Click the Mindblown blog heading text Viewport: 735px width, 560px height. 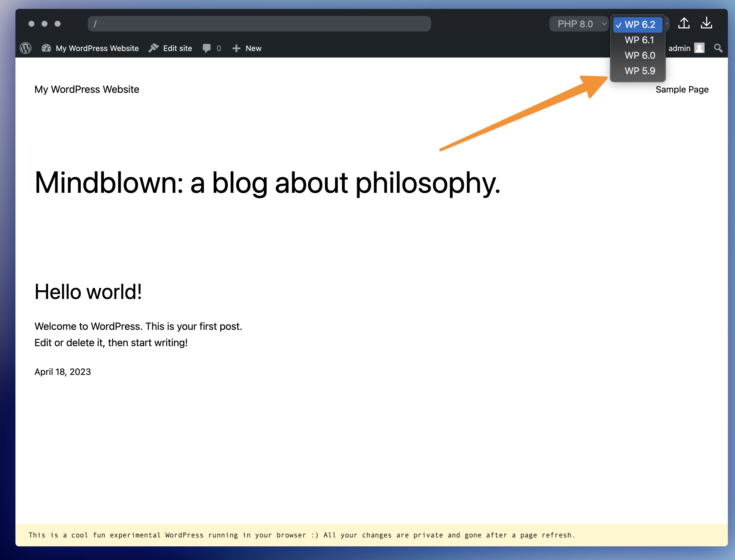point(267,183)
